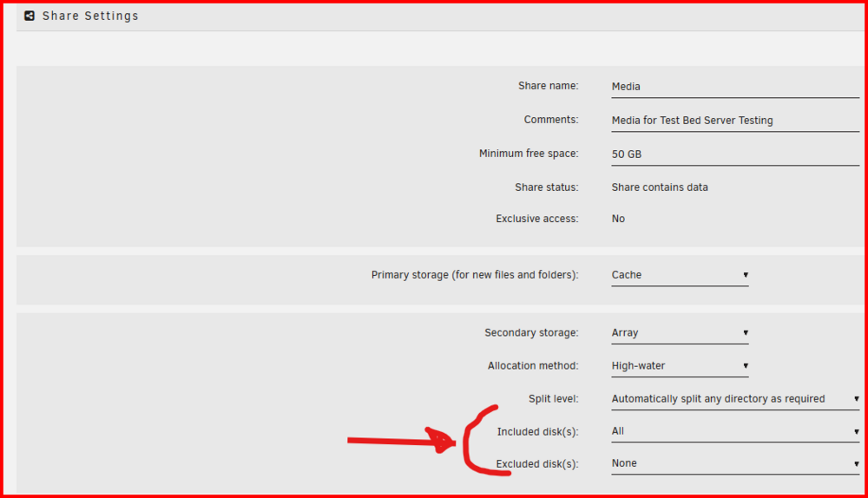Click the Included disk(s) label
This screenshot has height=498, width=868.
coord(537,431)
